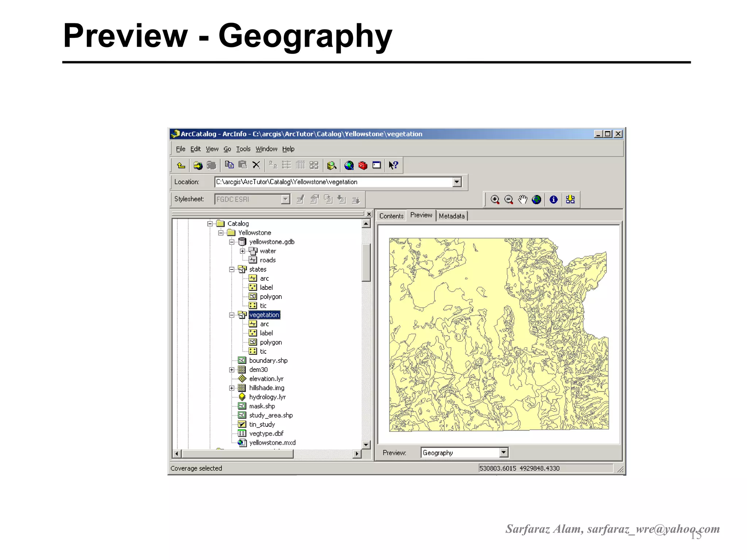The height and width of the screenshot is (560, 747).
Task: Select the Identify info tool
Action: (x=553, y=200)
